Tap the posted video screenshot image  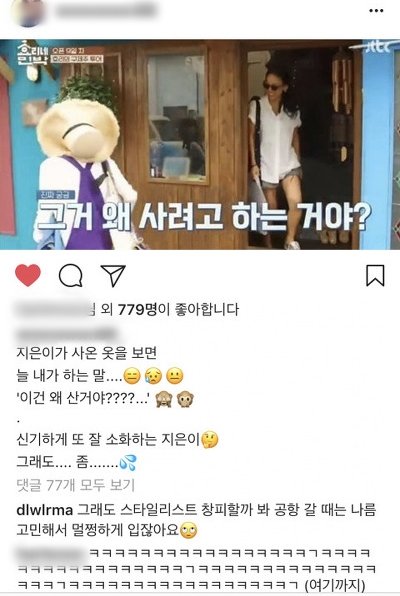(x=200, y=144)
